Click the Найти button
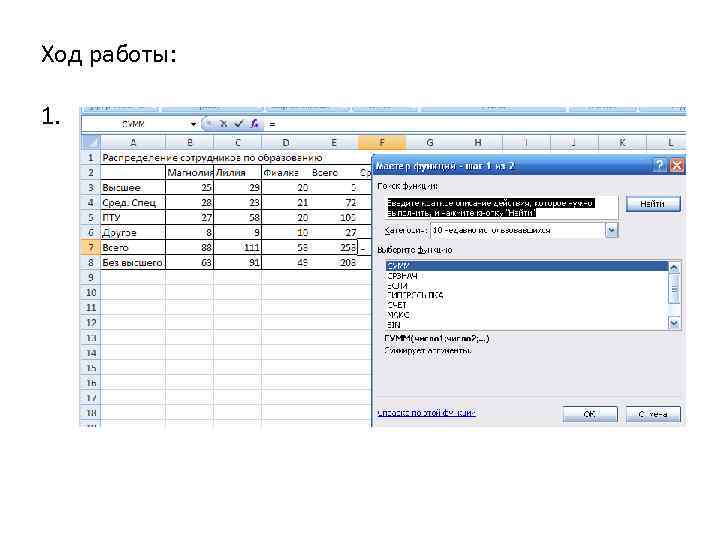 point(652,203)
